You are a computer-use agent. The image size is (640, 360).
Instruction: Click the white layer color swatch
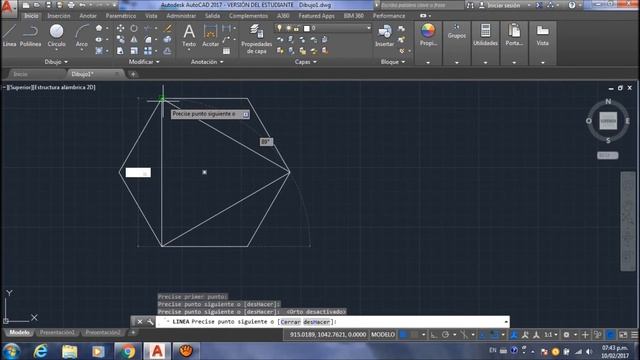point(307,28)
